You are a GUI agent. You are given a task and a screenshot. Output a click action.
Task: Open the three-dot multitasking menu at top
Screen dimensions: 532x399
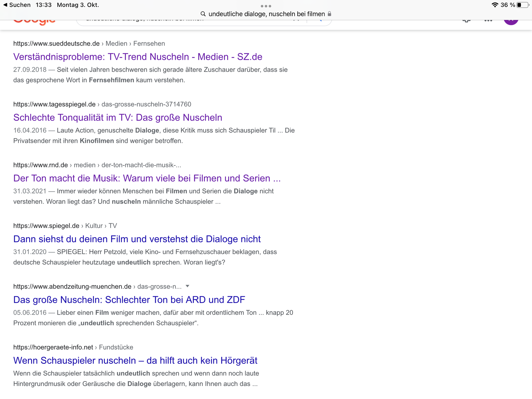pos(266,6)
